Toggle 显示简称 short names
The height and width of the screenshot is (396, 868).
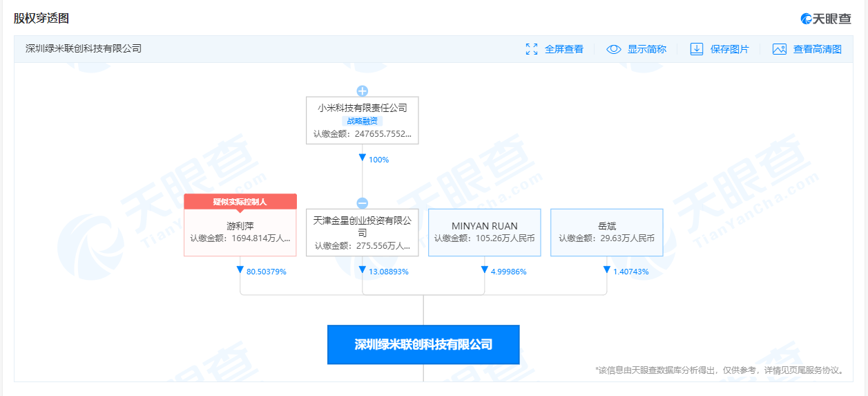(x=646, y=49)
